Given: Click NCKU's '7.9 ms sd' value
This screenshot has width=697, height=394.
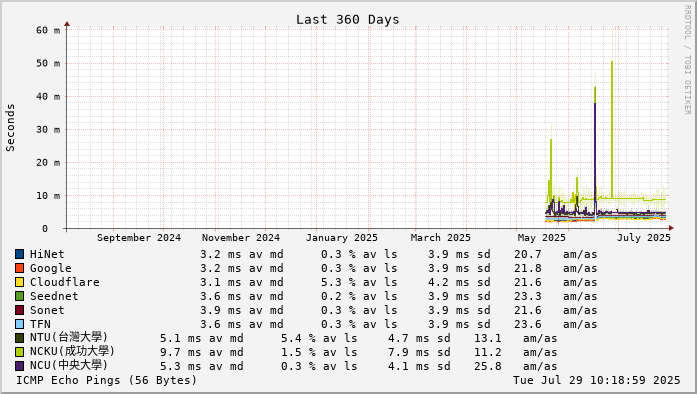Looking at the screenshot, I should click(x=419, y=352).
